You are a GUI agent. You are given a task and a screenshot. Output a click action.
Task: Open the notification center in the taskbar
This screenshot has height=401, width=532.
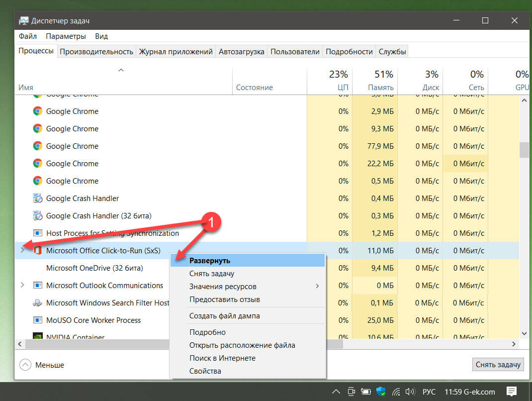pyautogui.click(x=511, y=392)
